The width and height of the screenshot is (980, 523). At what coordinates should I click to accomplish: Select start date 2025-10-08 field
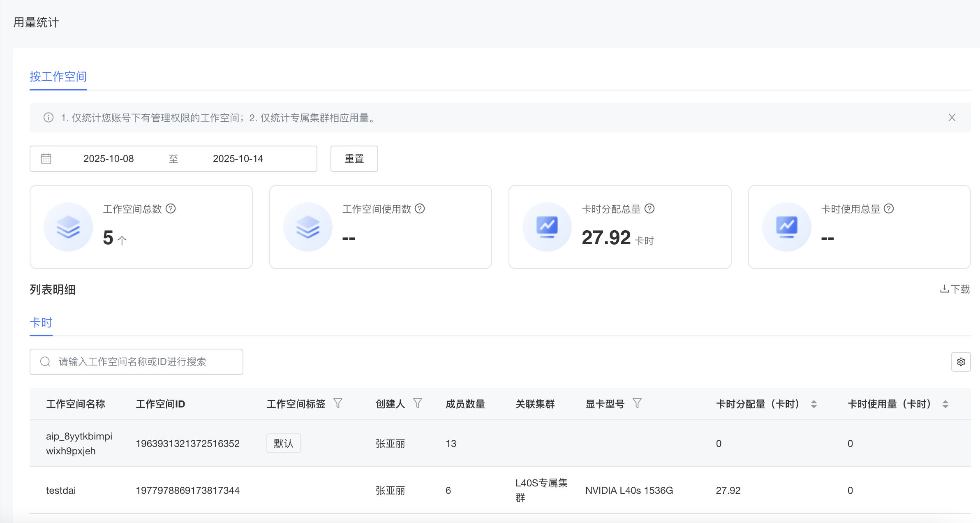(109, 159)
